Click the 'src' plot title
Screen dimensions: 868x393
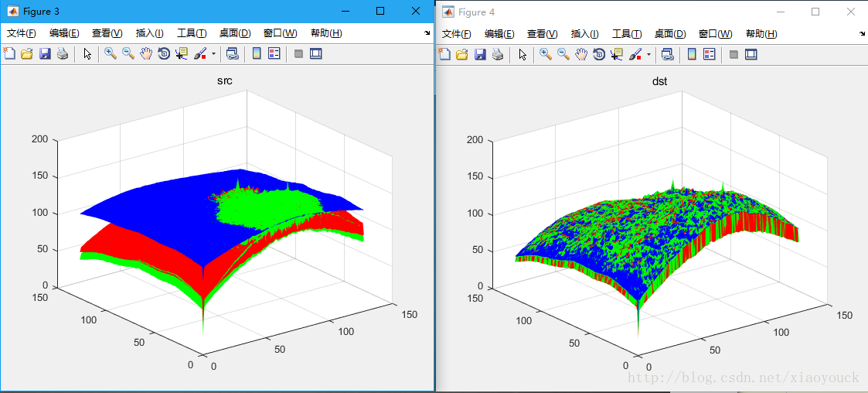(224, 81)
